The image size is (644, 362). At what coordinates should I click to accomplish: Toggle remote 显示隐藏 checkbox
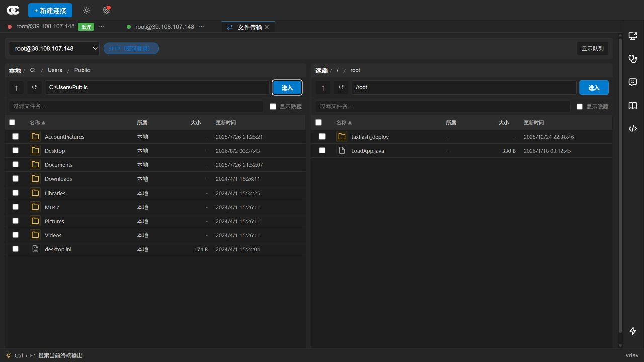tap(580, 107)
